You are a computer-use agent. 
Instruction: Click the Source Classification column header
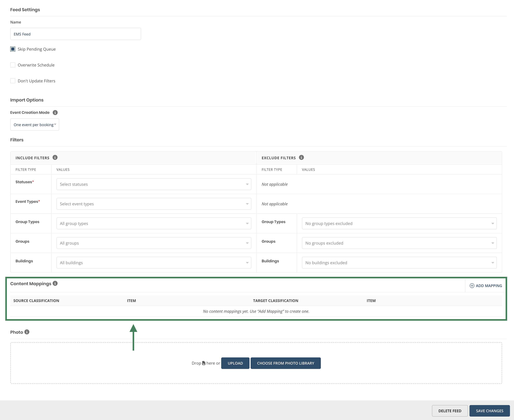pyautogui.click(x=36, y=300)
